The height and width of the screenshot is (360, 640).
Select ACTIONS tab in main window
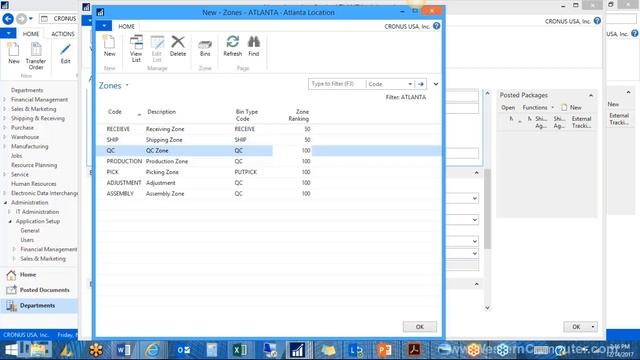(62, 34)
